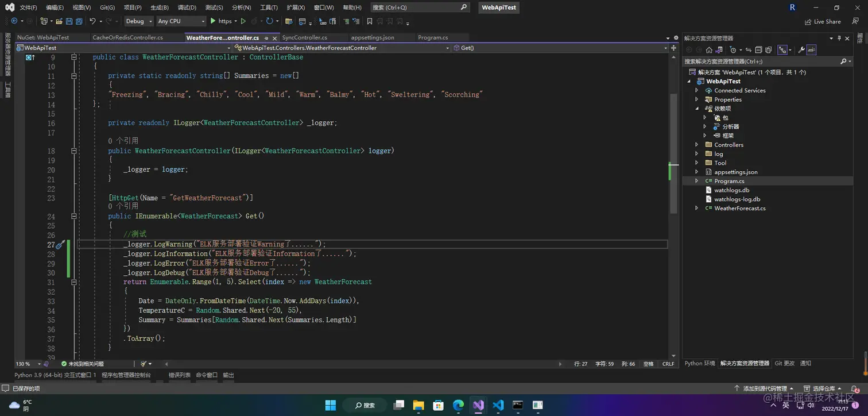Screen dimensions: 868x416
Task: Click the Undo arrow icon
Action: (92, 21)
